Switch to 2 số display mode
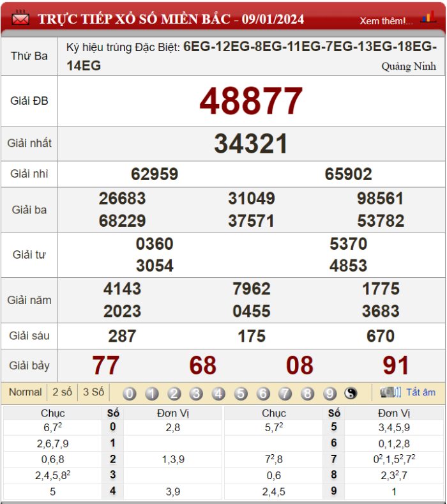This screenshot has height=504, width=447. coord(63,392)
